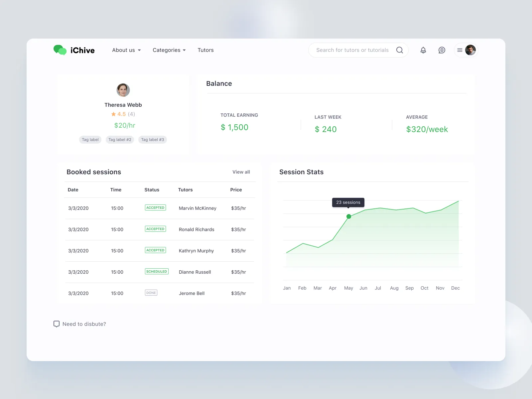The height and width of the screenshot is (399, 532).
Task: Click the Jan label on chart axis
Action: 287,288
